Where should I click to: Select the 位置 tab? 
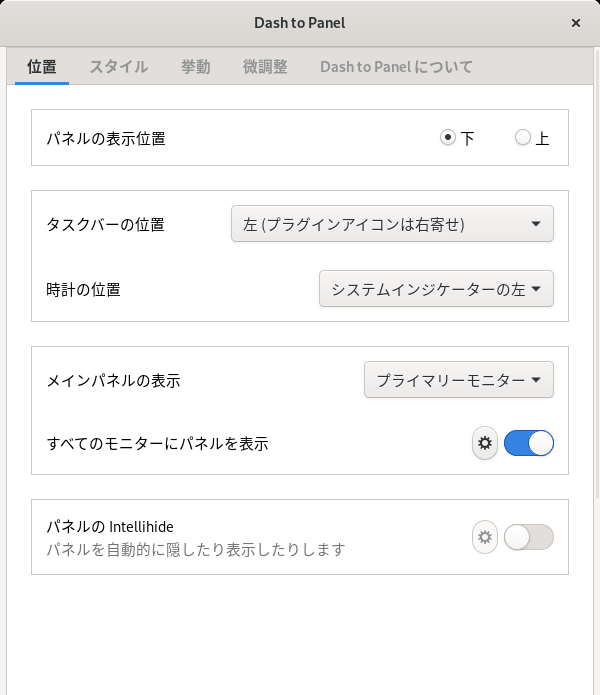(42, 66)
